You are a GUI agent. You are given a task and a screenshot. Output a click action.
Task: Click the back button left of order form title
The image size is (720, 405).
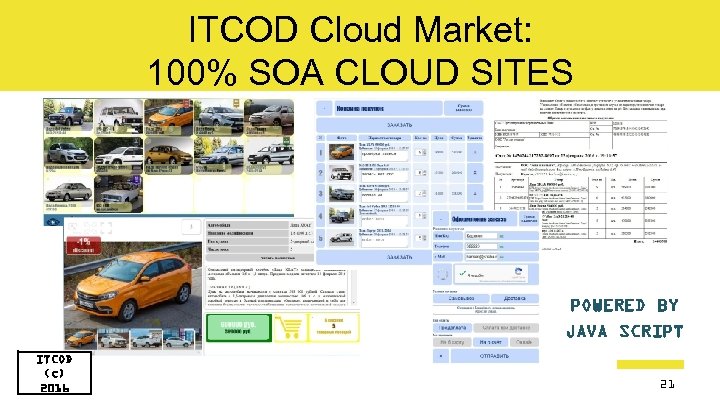pos(440,219)
